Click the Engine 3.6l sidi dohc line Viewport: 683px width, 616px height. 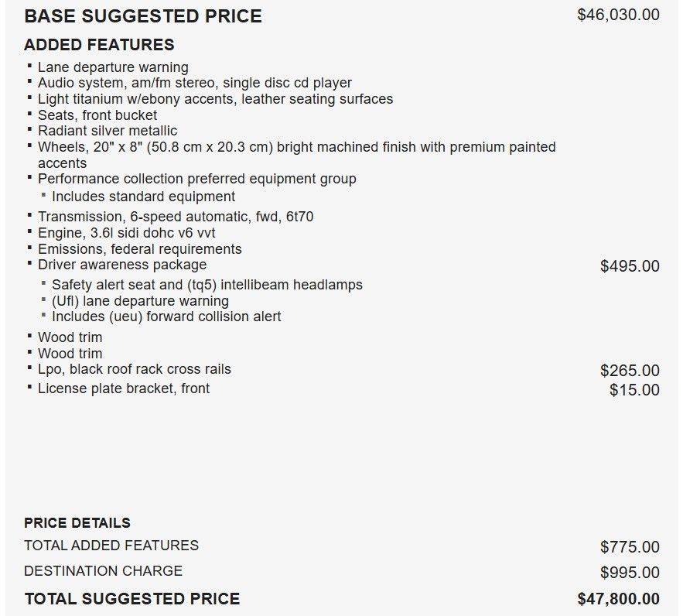pos(126,233)
